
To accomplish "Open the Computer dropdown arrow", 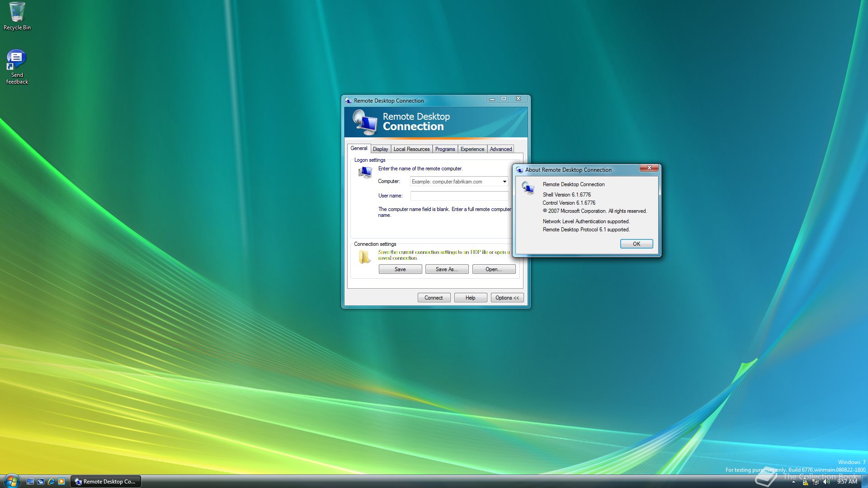I will coord(505,182).
